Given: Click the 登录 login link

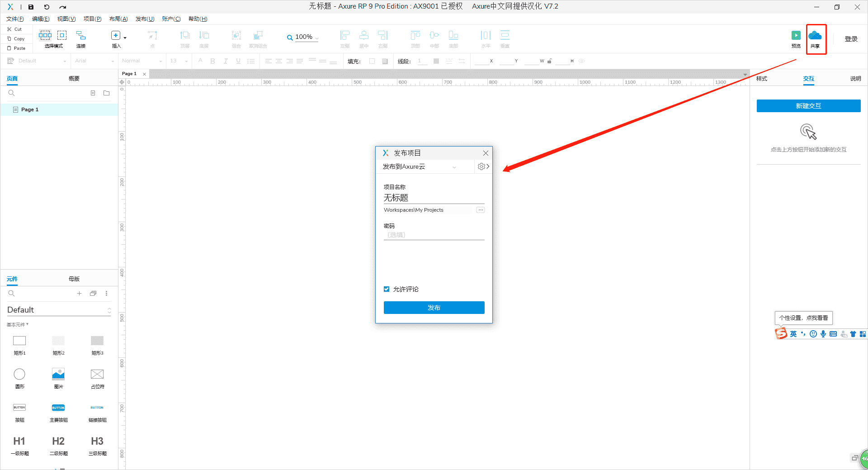Looking at the screenshot, I should click(x=851, y=39).
